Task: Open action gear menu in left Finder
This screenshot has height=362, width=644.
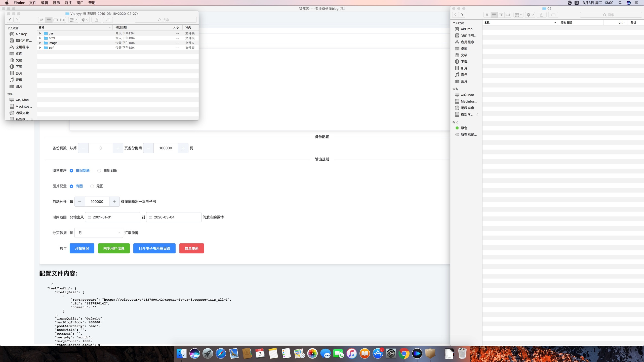Action: coord(85,20)
